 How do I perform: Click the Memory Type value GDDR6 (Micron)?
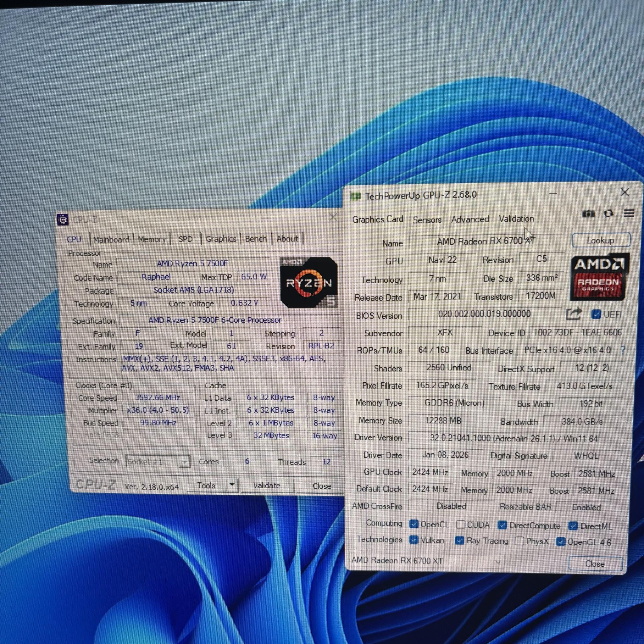click(454, 403)
